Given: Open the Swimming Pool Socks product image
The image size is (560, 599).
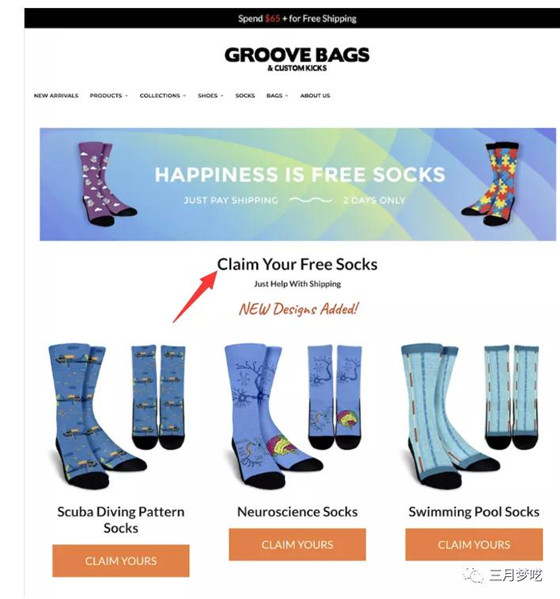Looking at the screenshot, I should [471, 416].
